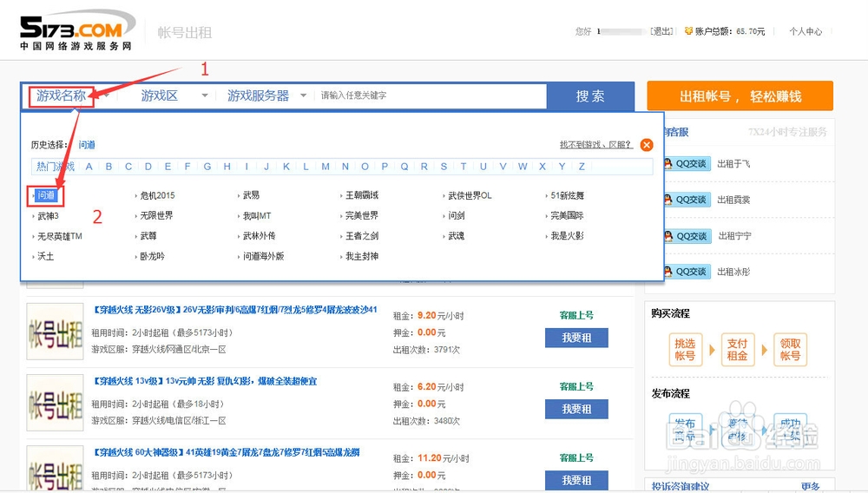Click the 领取帐号 step icon
The width and height of the screenshot is (868, 493).
(790, 350)
